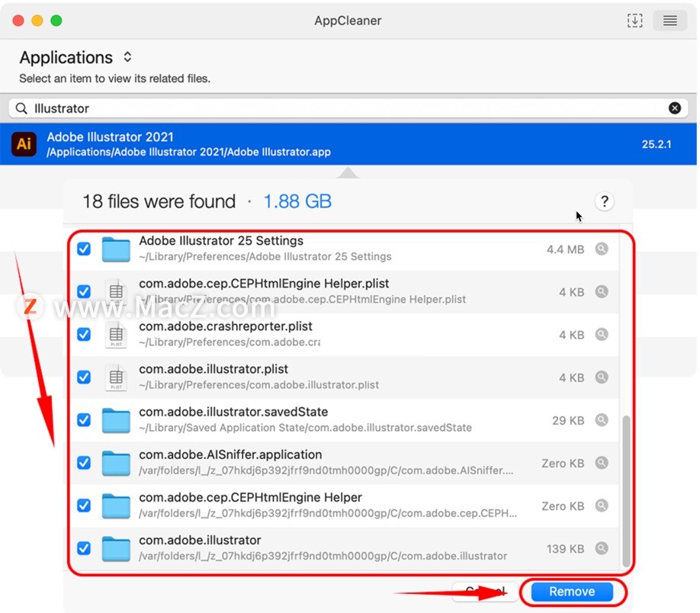This screenshot has width=700, height=613.
Task: Reveal com.adobe.cep.CEPHtmlEngine Helper.plist in Finder
Action: (x=602, y=291)
